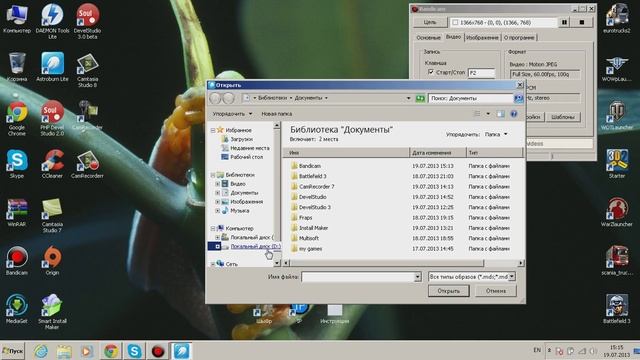Expand the Музыка library node
This screenshot has width=640, height=360.
(x=218, y=211)
